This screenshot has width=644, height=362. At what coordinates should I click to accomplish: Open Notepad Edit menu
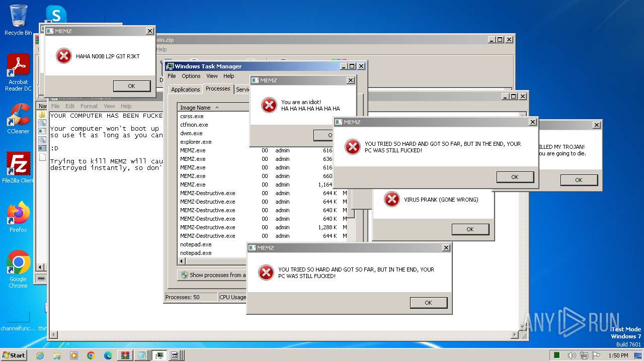click(x=70, y=106)
